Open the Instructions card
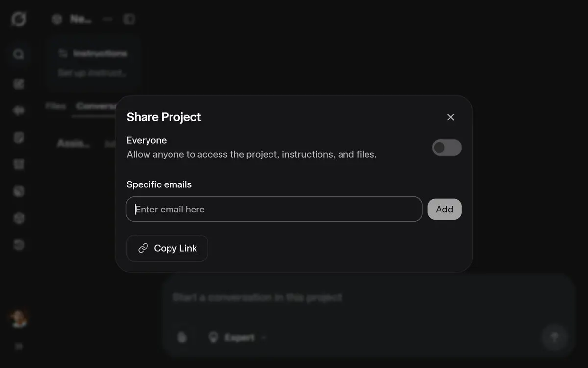 coord(94,63)
